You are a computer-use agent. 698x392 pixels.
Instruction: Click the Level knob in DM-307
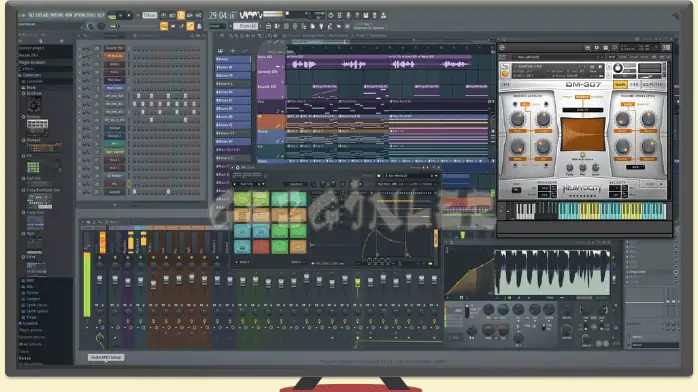(x=595, y=167)
